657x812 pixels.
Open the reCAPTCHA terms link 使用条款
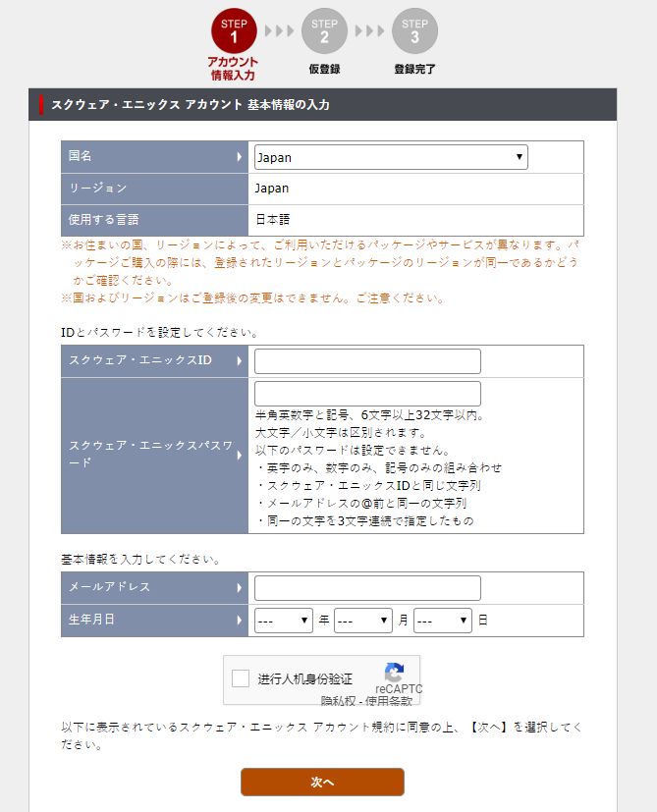coord(389,701)
